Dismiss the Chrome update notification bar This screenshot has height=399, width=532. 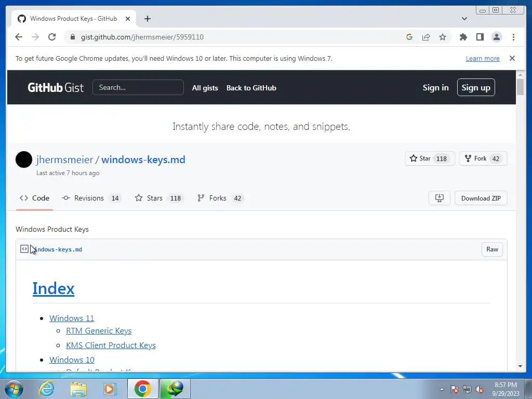pyautogui.click(x=512, y=58)
